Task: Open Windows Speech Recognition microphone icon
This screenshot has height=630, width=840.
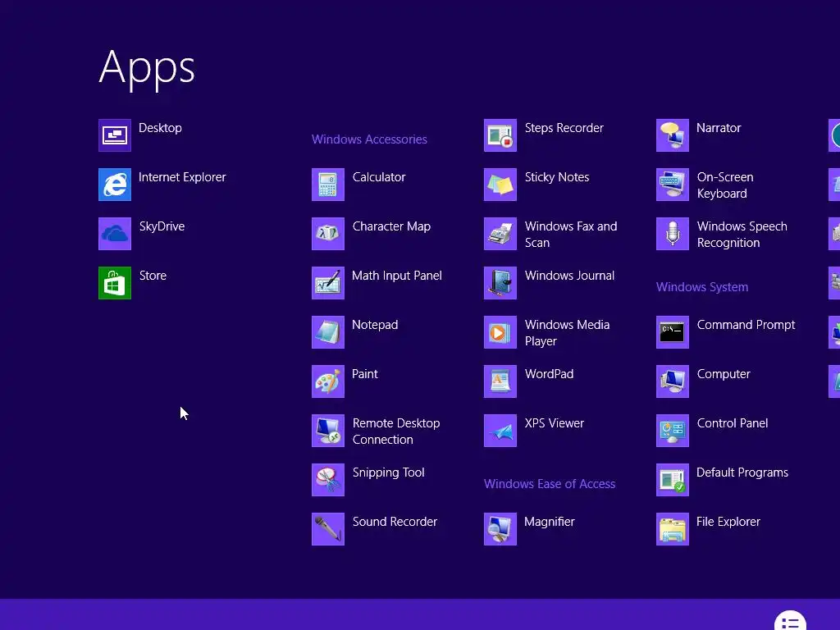Action: 673,234
